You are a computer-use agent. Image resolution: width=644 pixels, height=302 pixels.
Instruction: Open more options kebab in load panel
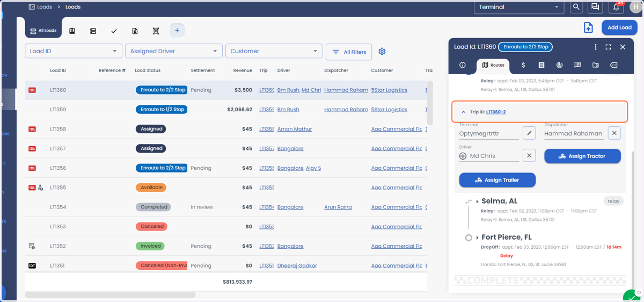click(595, 47)
